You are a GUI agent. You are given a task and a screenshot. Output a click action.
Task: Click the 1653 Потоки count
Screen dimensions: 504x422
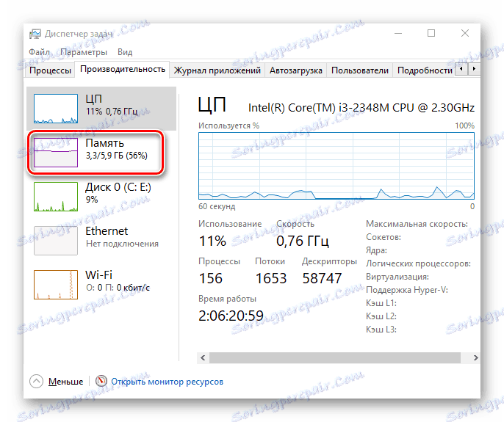(x=271, y=278)
